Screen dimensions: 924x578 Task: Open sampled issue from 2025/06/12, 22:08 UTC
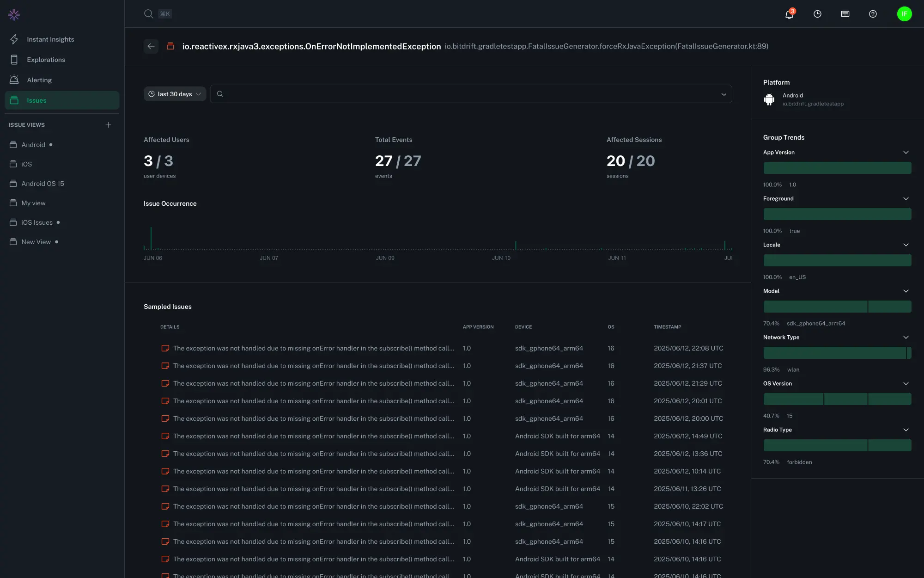pos(313,348)
